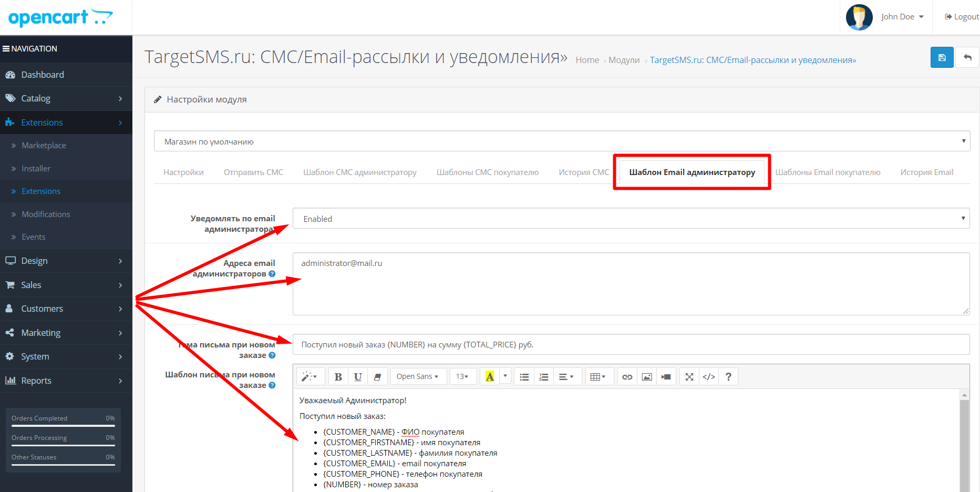Viewport: 980px width, 492px height.
Task: Insert an unordered bullet list
Action: (x=524, y=376)
